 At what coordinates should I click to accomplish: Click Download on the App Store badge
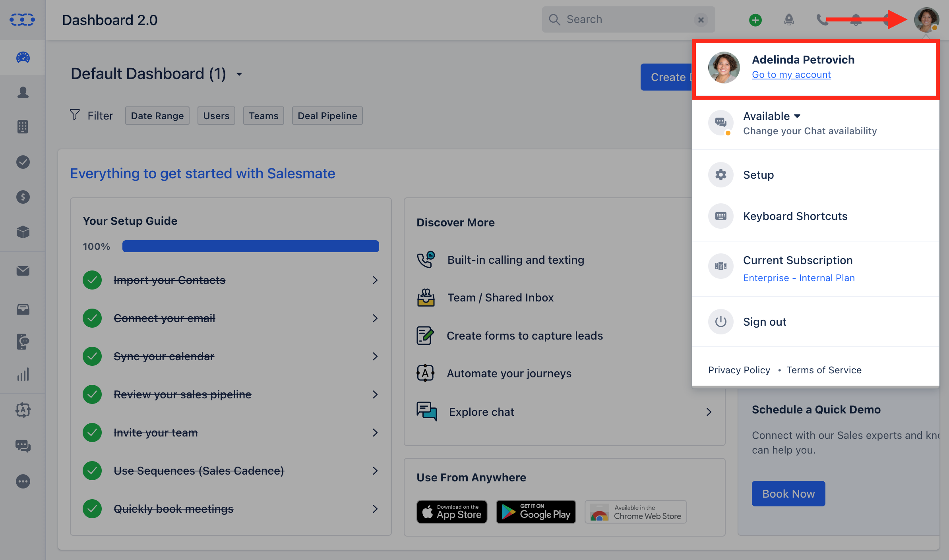(x=452, y=512)
